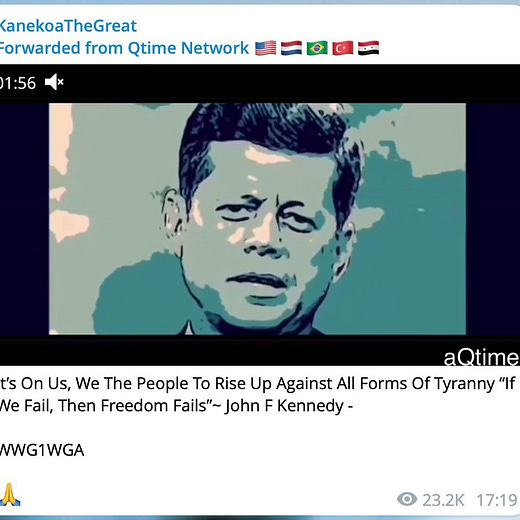Click the Turkey flag emoji

(343, 48)
